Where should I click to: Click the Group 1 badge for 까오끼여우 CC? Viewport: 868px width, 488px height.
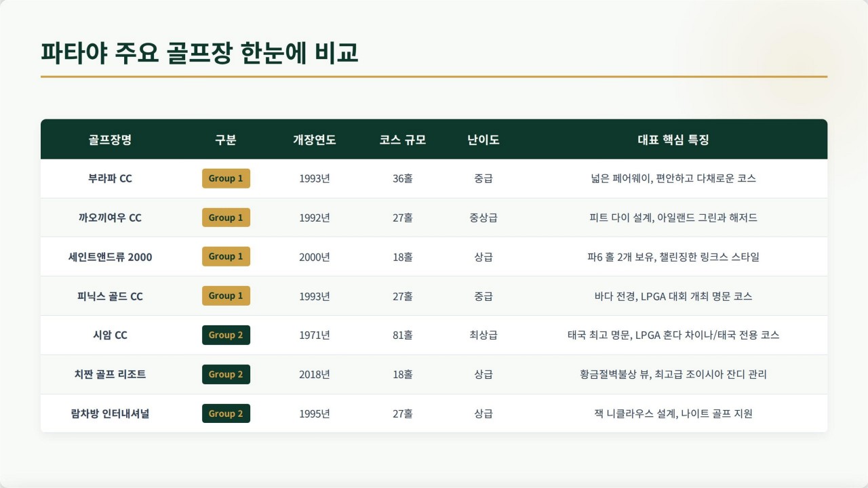pyautogui.click(x=226, y=218)
